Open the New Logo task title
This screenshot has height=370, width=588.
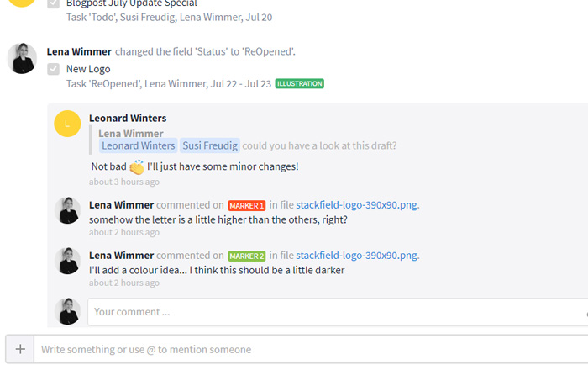(88, 69)
